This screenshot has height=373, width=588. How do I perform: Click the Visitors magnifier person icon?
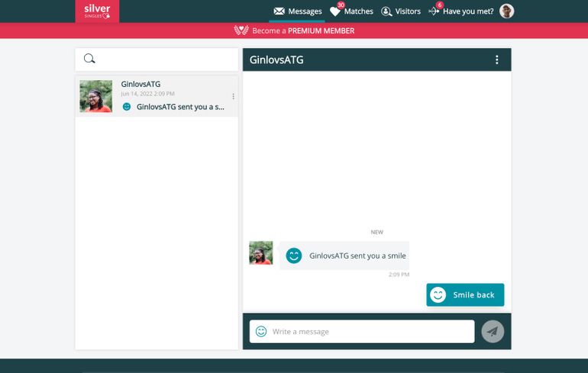click(x=386, y=11)
